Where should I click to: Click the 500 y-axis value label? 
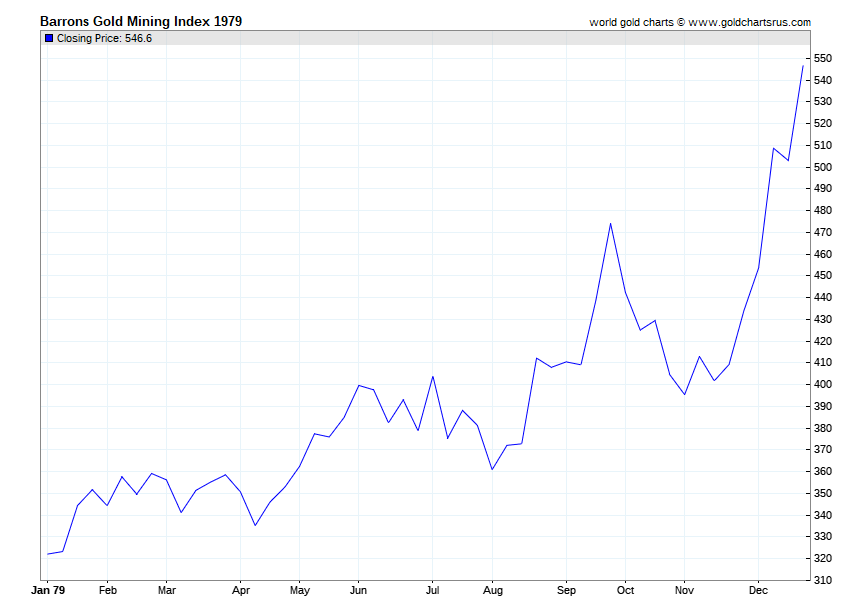coord(822,167)
